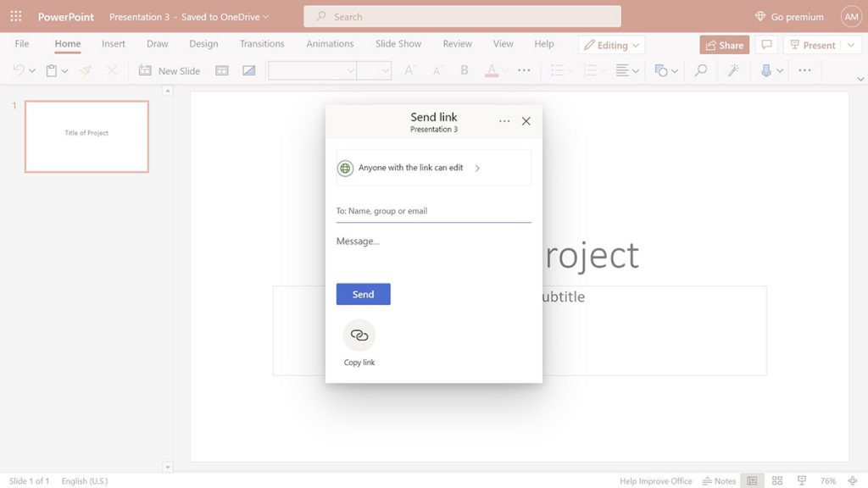
Task: Start Dictate with the microphone icon
Action: (x=765, y=70)
